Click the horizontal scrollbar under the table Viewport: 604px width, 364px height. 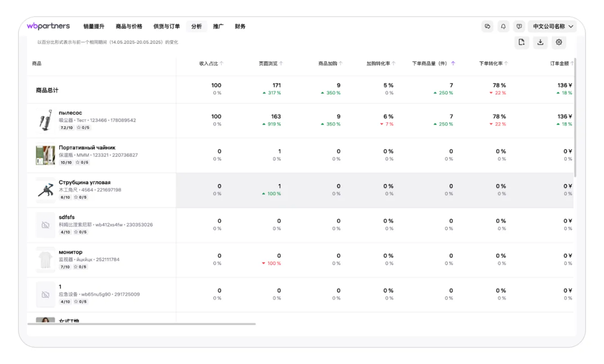142,324
